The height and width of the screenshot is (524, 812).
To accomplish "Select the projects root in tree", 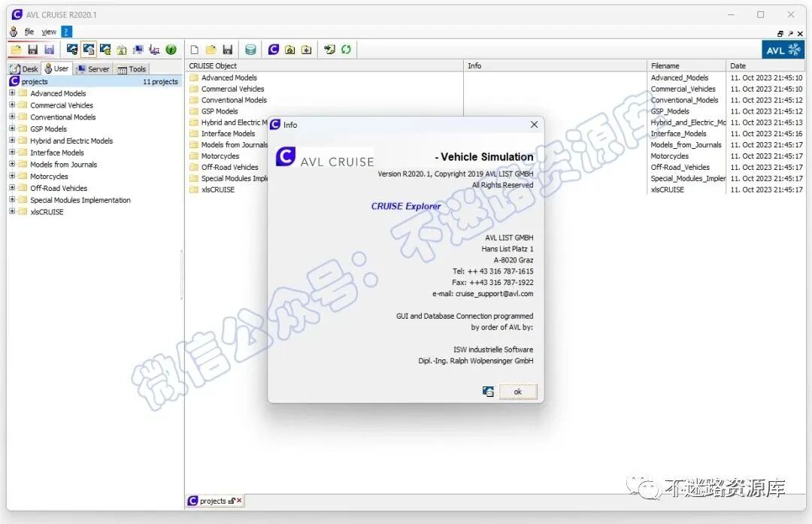I will pyautogui.click(x=95, y=81).
